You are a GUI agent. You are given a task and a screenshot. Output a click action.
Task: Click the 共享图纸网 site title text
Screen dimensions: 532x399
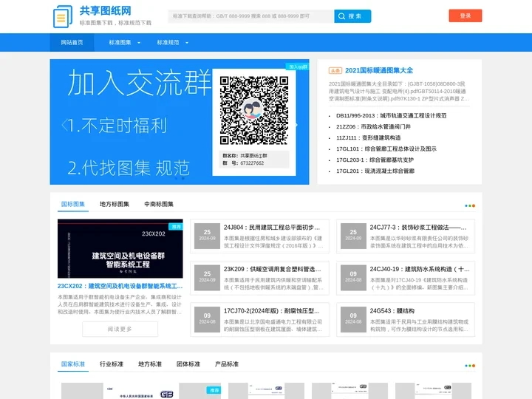point(105,11)
